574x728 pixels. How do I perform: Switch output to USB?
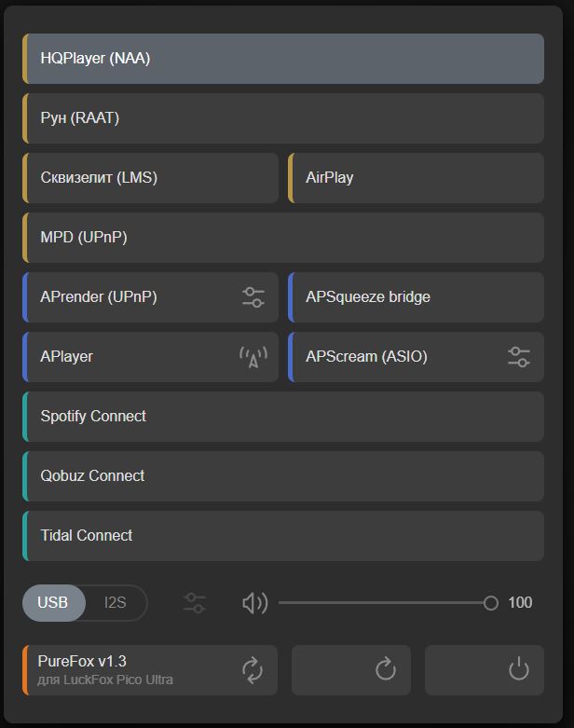click(x=53, y=603)
